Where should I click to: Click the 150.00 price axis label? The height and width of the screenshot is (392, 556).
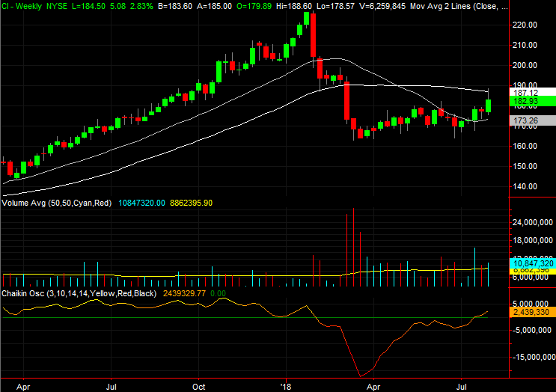(525, 166)
